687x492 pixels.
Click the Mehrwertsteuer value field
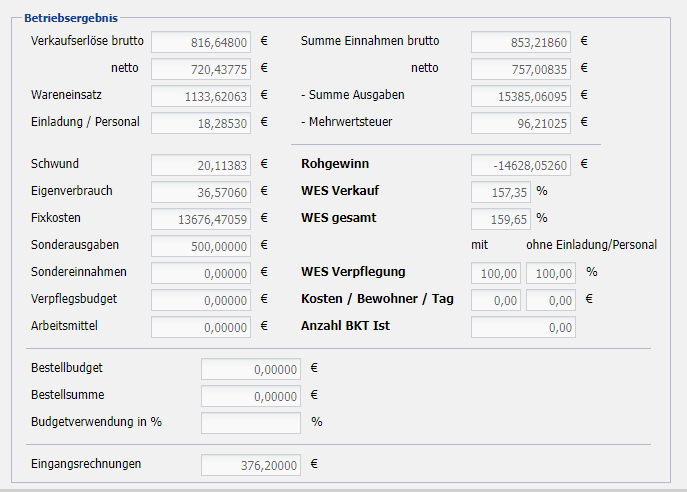[x=520, y=123]
